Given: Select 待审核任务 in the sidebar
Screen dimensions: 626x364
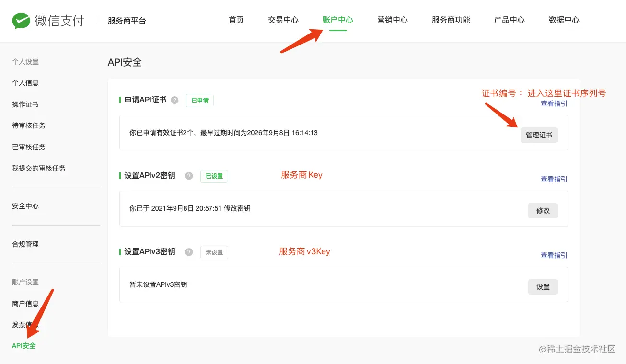Looking at the screenshot, I should tap(29, 125).
